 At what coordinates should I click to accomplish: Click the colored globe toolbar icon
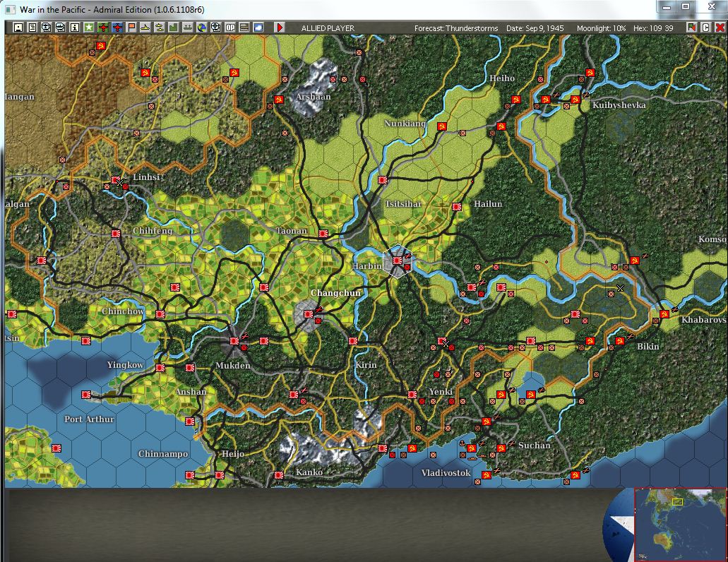point(202,28)
